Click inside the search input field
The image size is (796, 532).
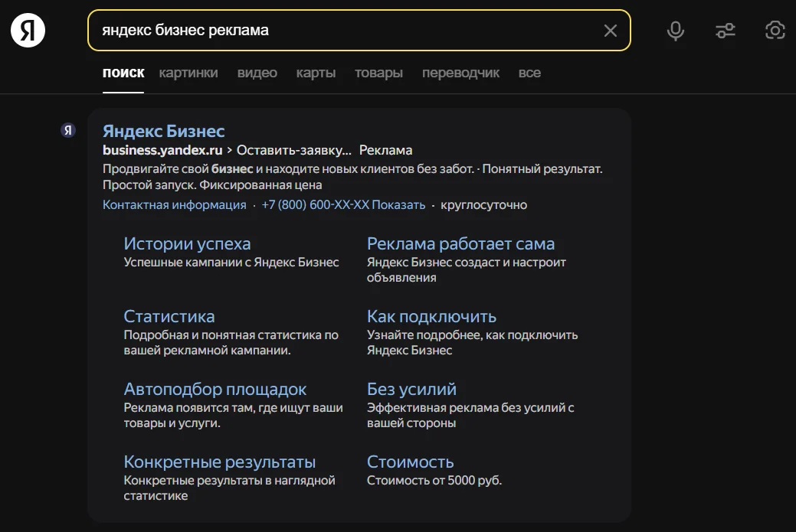[x=306, y=31]
